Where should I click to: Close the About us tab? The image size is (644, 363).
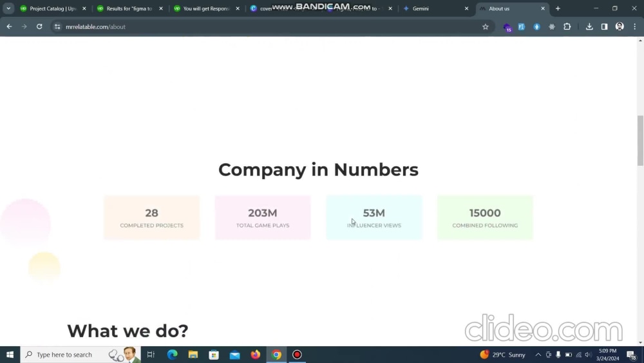tap(543, 8)
